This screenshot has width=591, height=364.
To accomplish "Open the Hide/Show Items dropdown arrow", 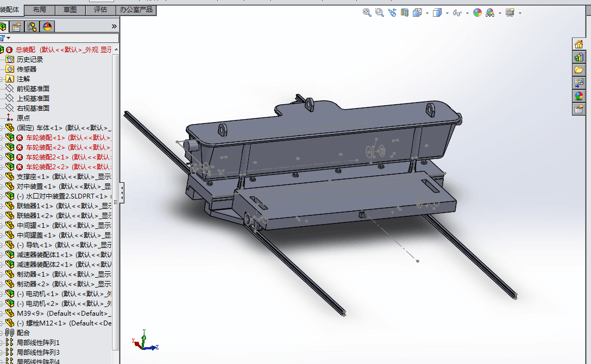I will [x=467, y=13].
